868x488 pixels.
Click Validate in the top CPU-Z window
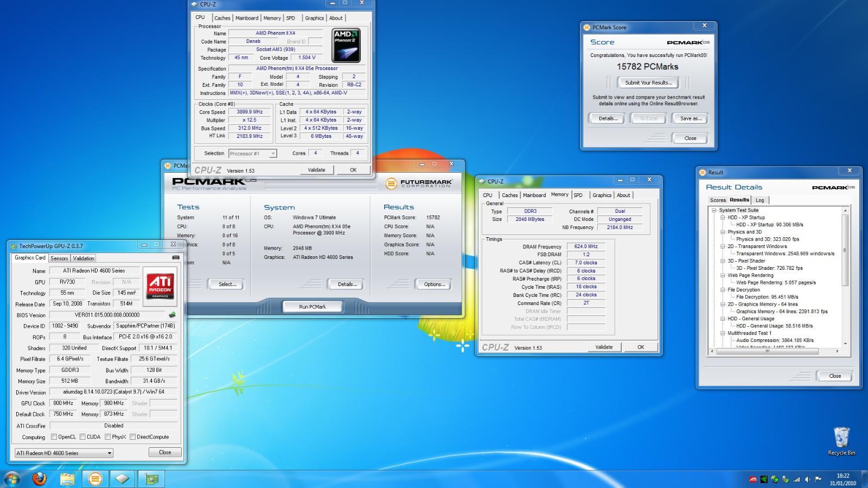(x=316, y=170)
